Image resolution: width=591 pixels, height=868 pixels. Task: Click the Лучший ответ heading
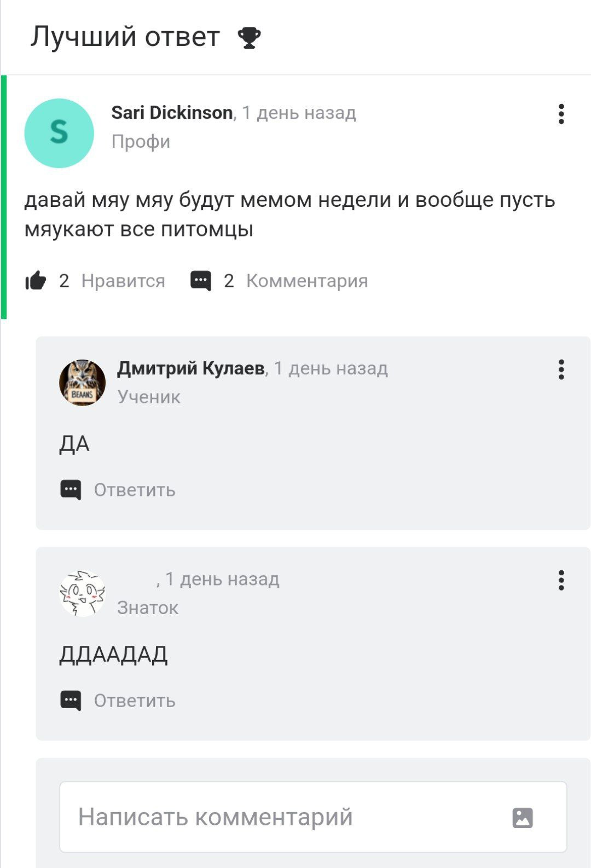point(125,37)
